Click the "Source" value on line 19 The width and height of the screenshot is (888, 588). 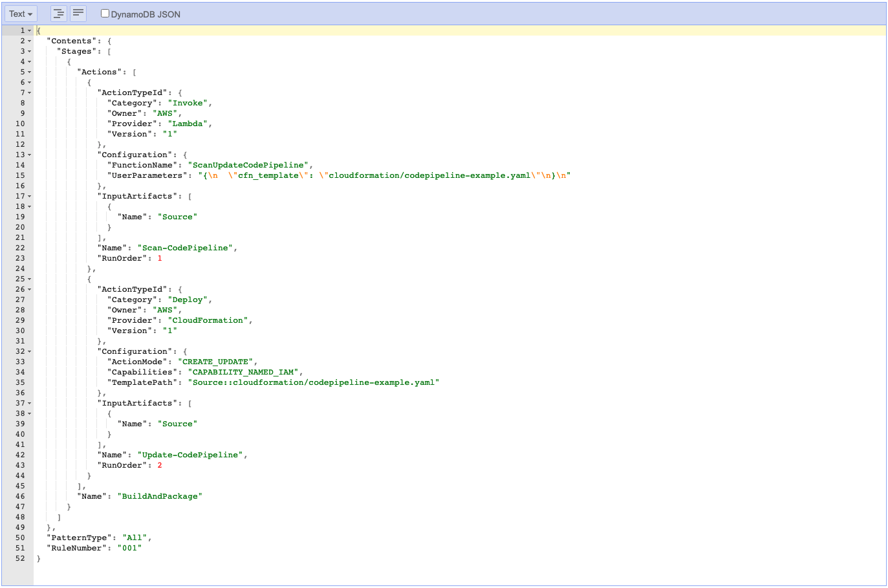pos(177,217)
